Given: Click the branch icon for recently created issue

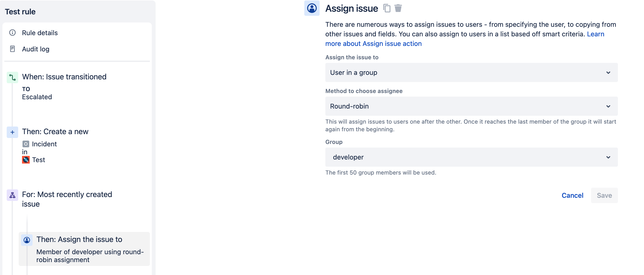Looking at the screenshot, I should tap(12, 195).
